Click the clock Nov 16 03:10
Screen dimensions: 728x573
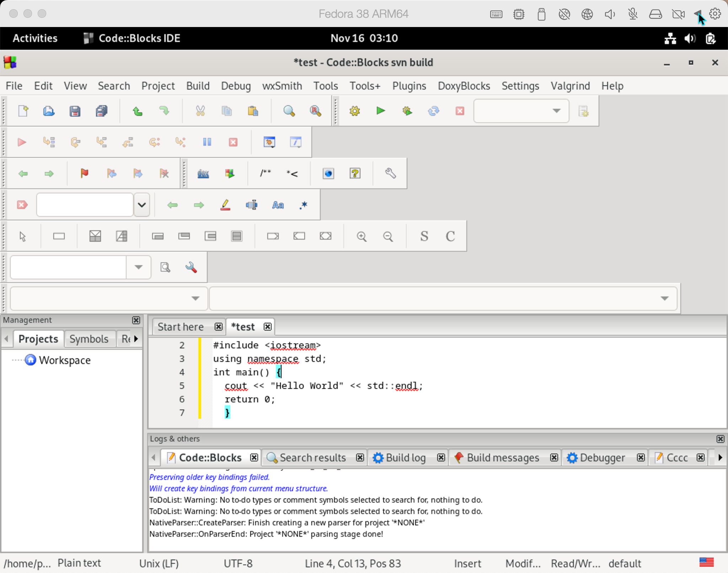click(x=364, y=38)
